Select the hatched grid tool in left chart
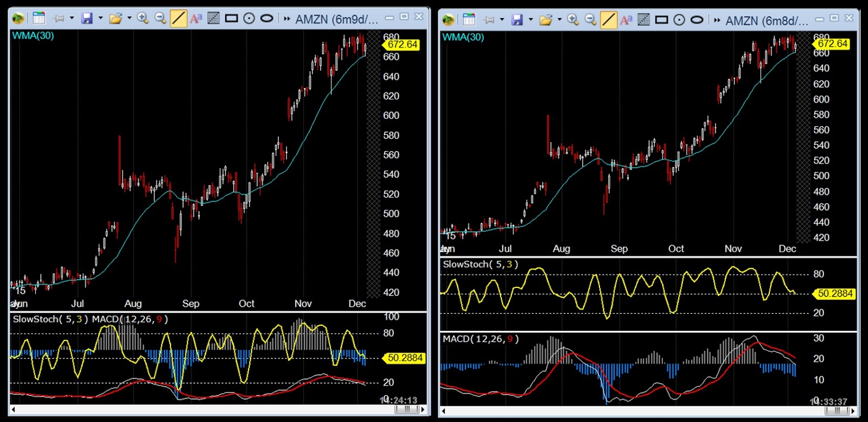 [214, 18]
